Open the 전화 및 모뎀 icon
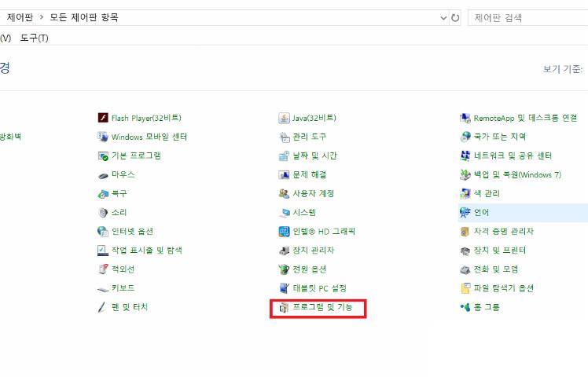 tap(465, 269)
